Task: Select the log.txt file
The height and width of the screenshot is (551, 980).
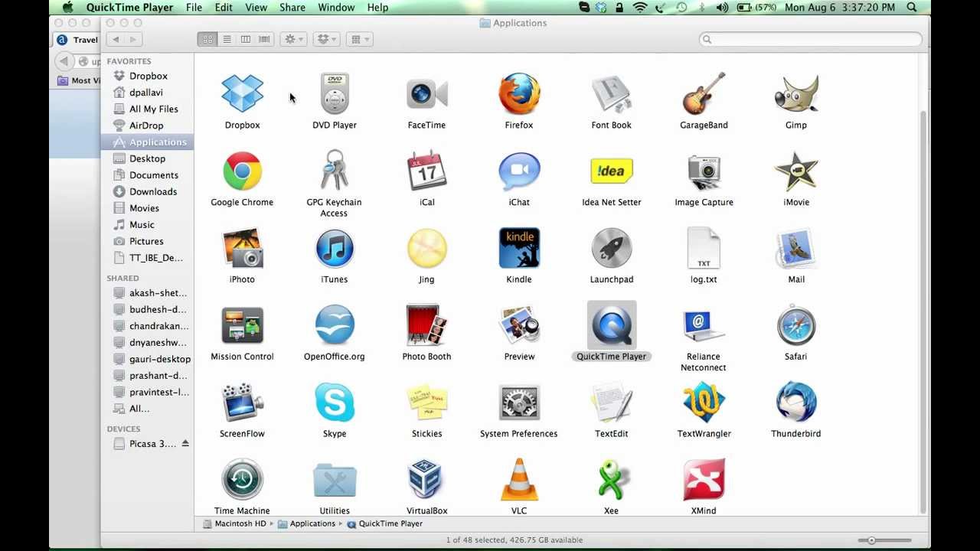Action: (704, 248)
